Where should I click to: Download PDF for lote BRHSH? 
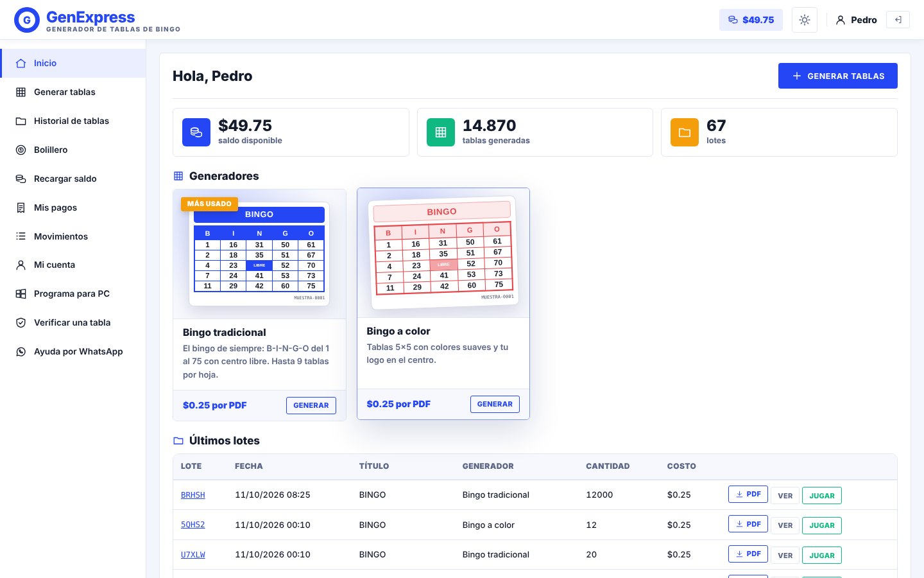(748, 495)
